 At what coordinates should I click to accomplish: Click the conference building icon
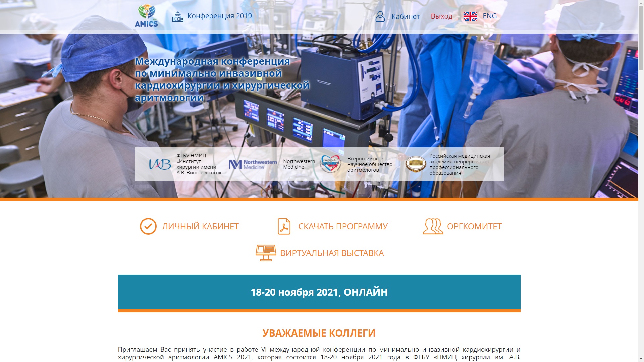(x=178, y=16)
